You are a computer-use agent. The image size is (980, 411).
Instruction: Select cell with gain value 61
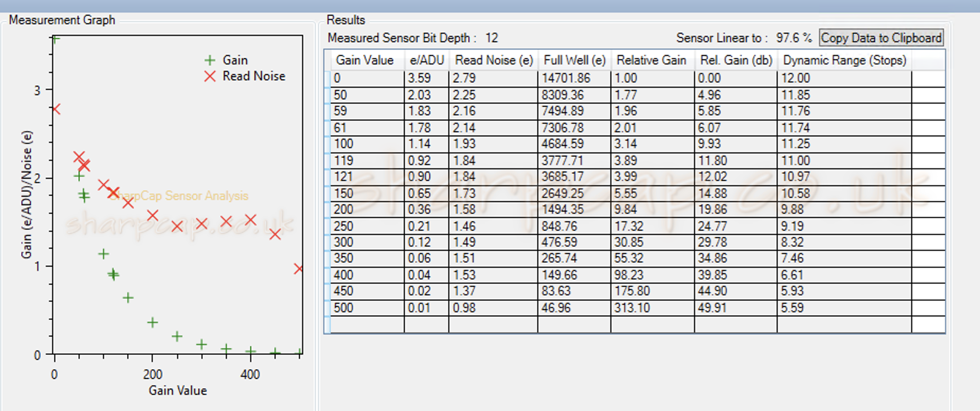tap(367, 128)
